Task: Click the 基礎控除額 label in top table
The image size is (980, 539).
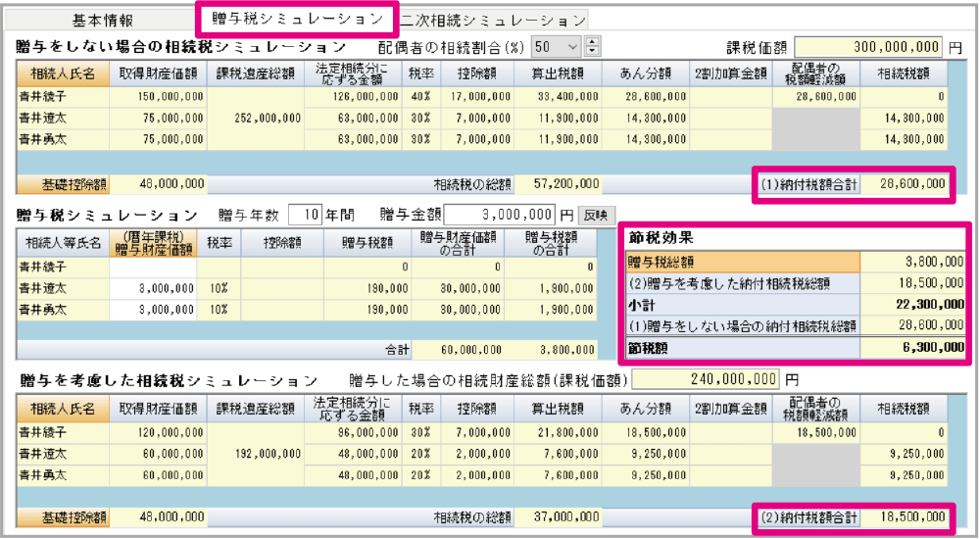Action: click(x=62, y=183)
